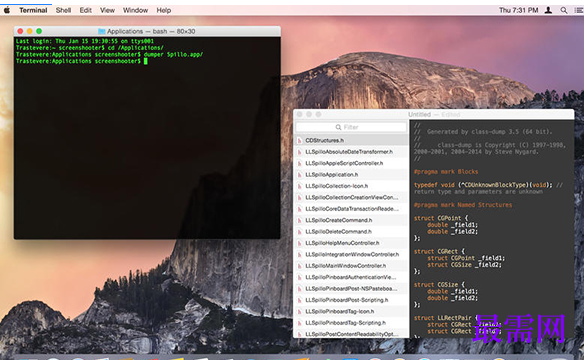This screenshot has height=360, width=584.
Task: Click header file icon beside LLSpilloPinboardTag-Icon.h
Action: point(299,311)
